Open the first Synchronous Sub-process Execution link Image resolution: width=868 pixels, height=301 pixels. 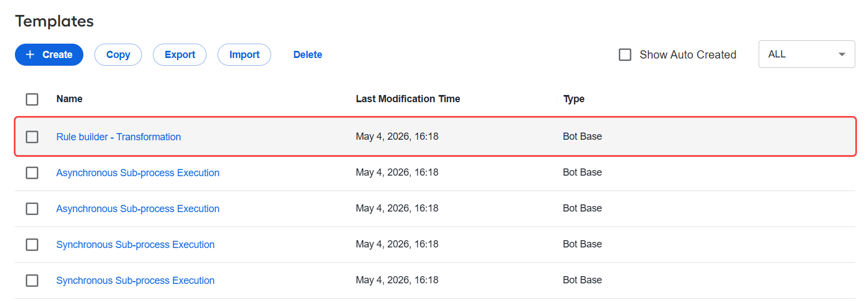tap(135, 245)
